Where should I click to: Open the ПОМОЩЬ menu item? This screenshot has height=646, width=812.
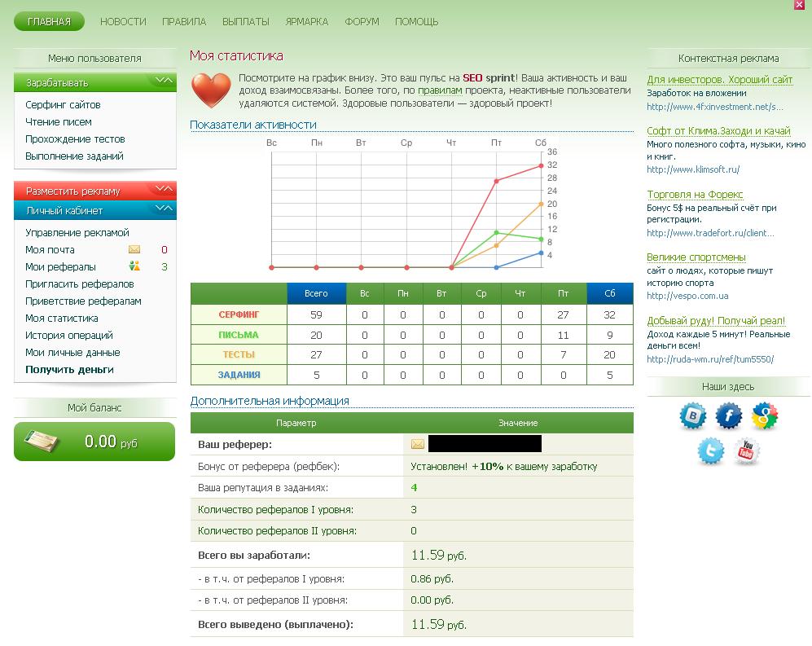(x=416, y=22)
